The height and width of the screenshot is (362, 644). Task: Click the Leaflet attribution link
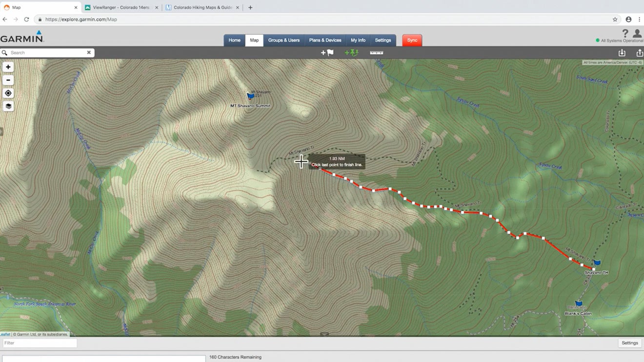coord(5,335)
